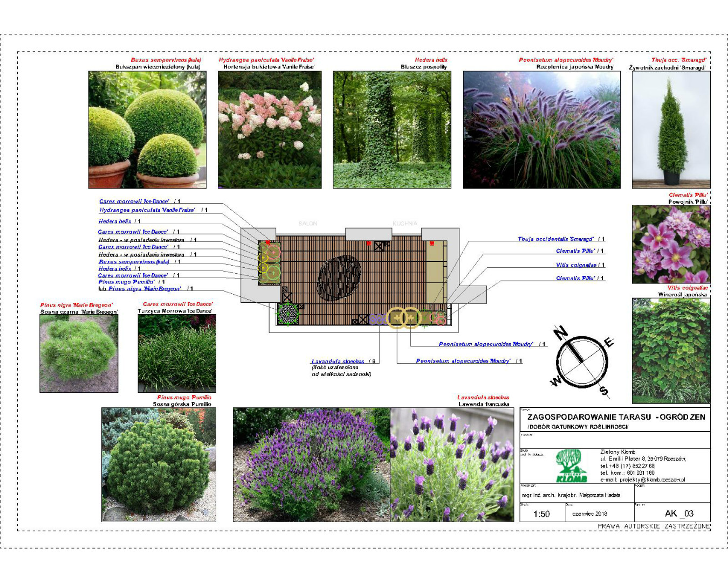Click the "lub Pinus nigra 'Marie Bregeon' /1" label
The image size is (728, 582).
pyautogui.click(x=146, y=288)
